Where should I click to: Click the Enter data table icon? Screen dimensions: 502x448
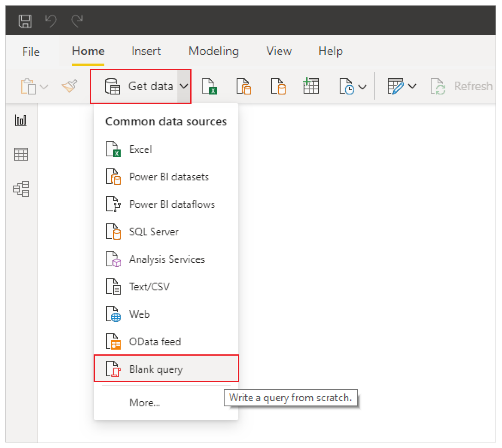[310, 86]
